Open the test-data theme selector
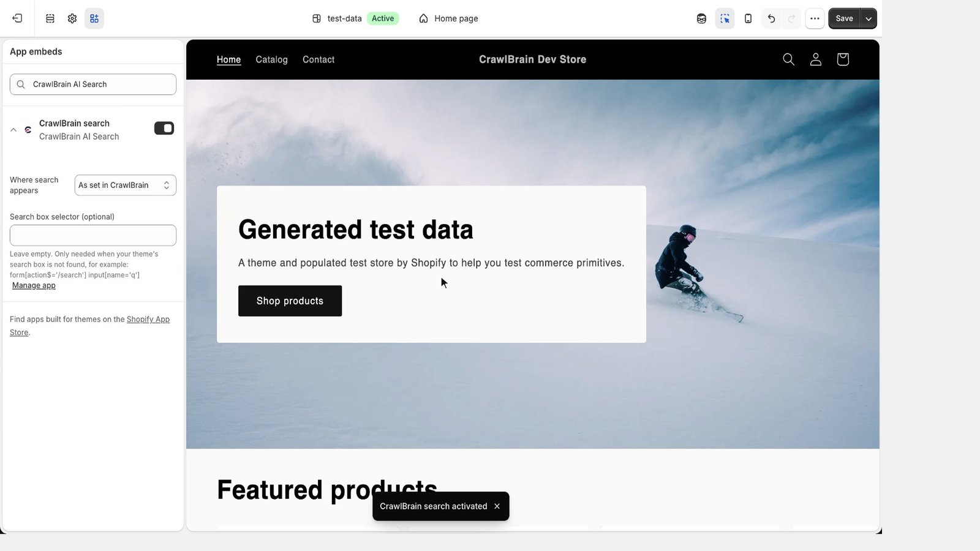The height and width of the screenshot is (551, 980). click(337, 18)
